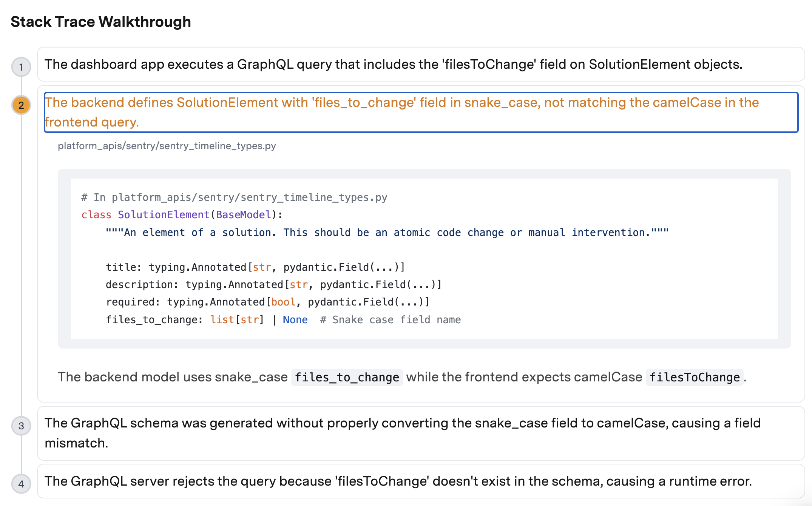
Task: Click the Snake case field name comment
Action: click(390, 319)
